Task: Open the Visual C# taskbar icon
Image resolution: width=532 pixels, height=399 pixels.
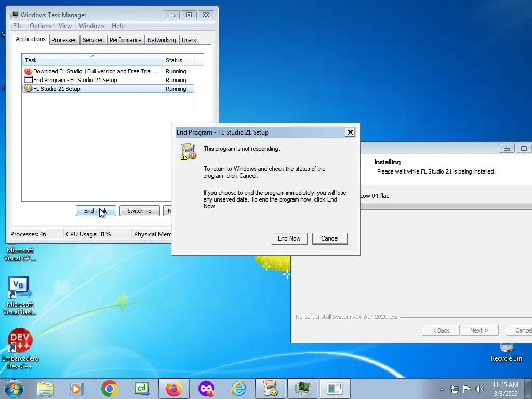Action: (x=142, y=389)
